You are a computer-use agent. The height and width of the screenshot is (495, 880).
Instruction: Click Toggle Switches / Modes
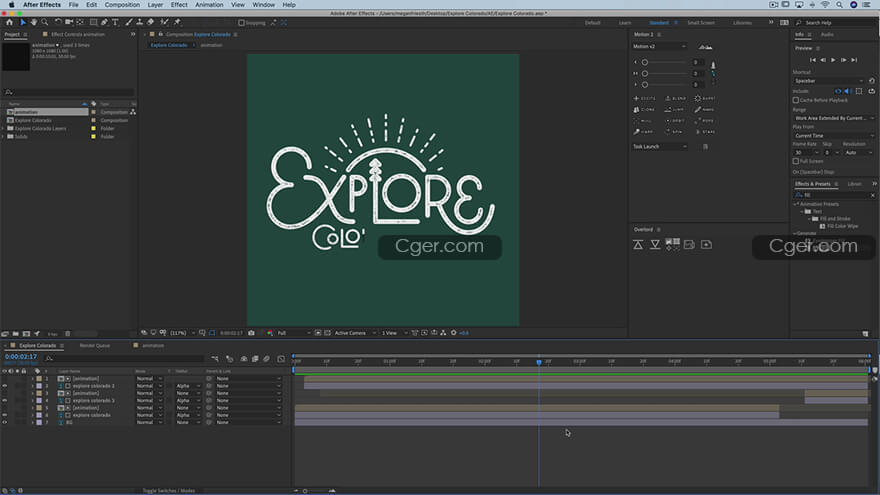point(168,491)
